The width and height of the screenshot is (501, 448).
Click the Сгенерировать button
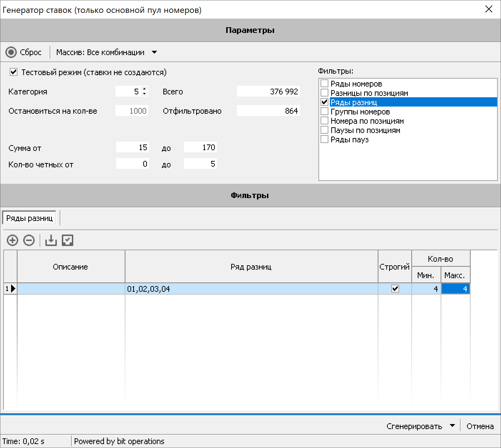[414, 426]
